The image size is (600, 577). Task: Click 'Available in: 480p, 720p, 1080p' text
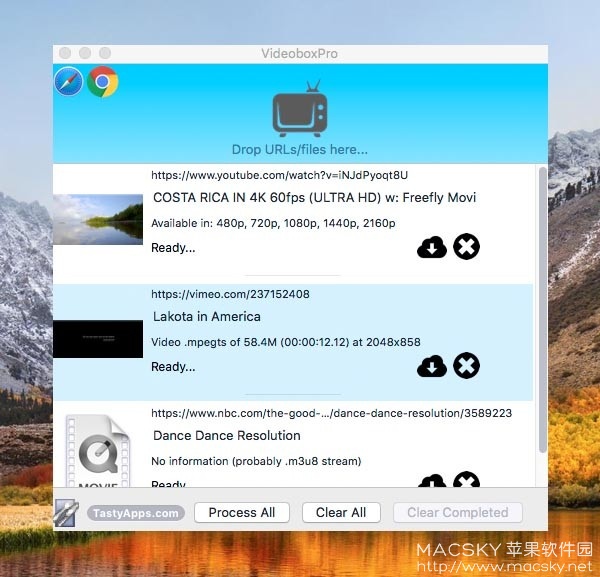(x=273, y=223)
